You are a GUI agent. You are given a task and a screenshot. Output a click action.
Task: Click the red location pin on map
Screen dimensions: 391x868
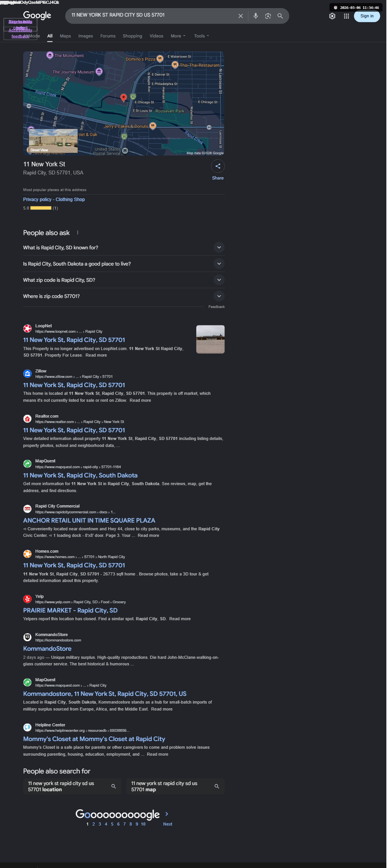coord(124,98)
